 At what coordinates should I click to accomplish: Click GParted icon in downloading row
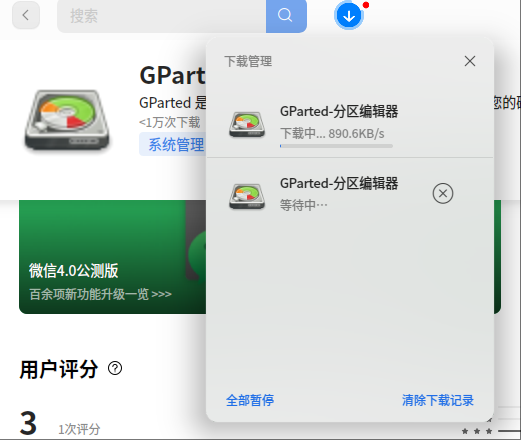pyautogui.click(x=247, y=124)
